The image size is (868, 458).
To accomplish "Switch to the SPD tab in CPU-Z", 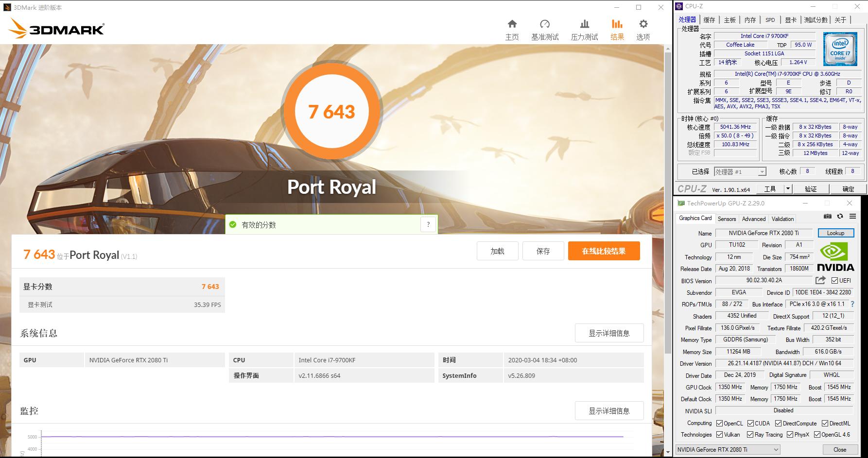I will tap(770, 20).
